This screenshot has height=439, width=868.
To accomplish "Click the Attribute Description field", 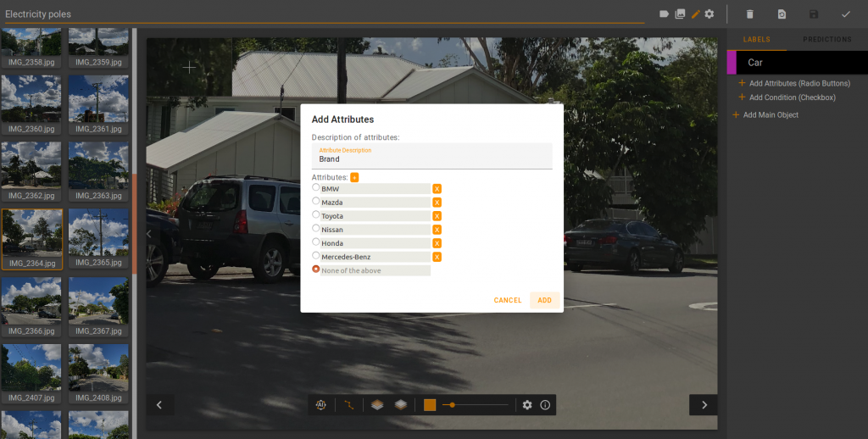I will [x=431, y=156].
